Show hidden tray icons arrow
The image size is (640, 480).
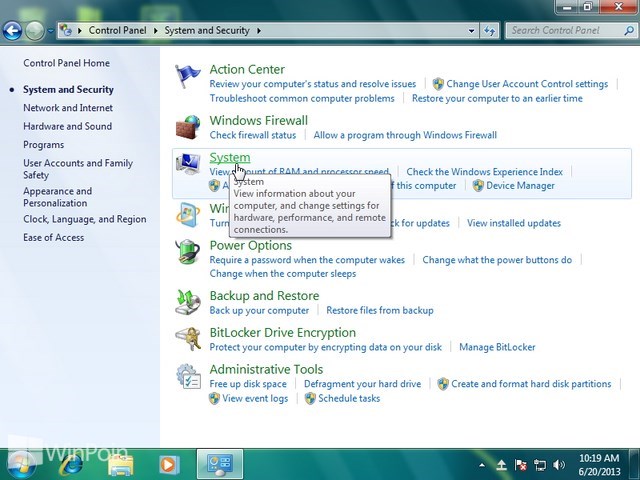(482, 464)
